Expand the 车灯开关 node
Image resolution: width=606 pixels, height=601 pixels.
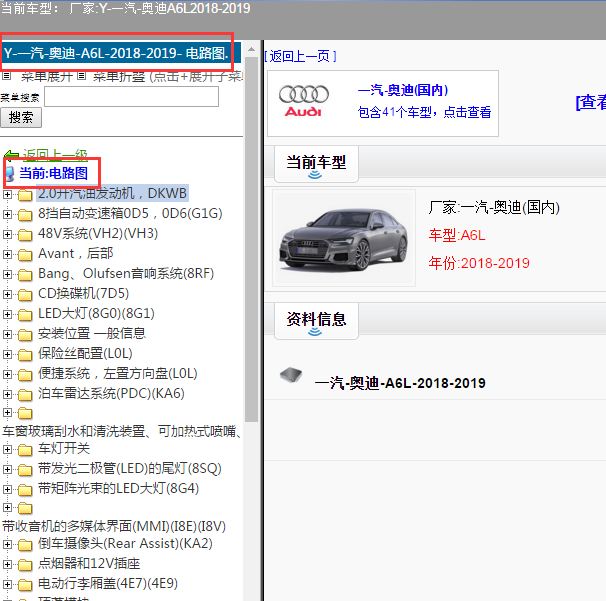7,449
